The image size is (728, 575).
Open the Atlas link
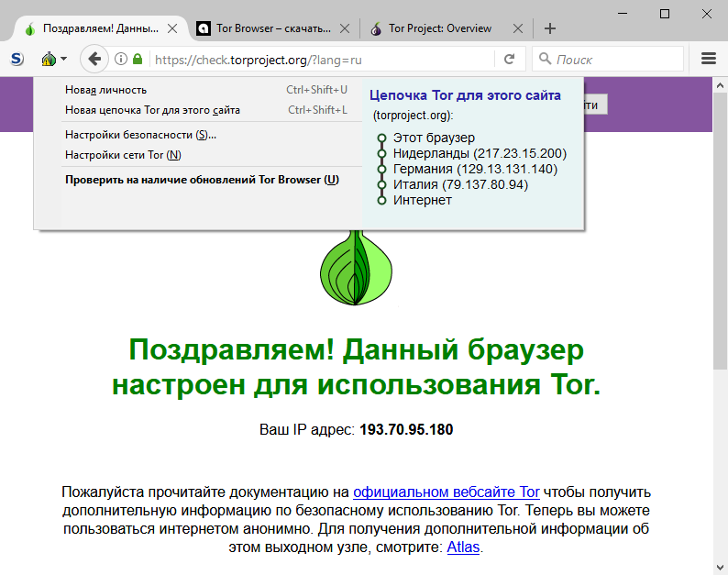point(463,547)
